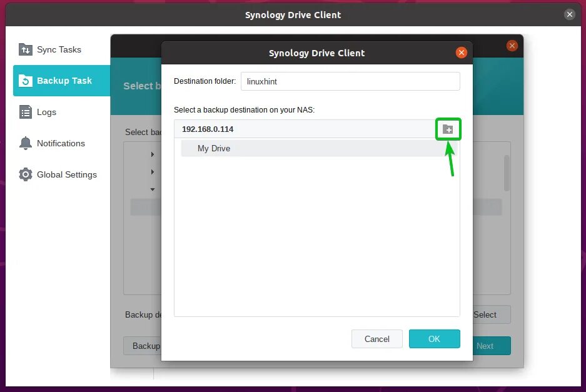Click the Backup Task folder icon
This screenshot has height=392, width=586.
(x=26, y=81)
